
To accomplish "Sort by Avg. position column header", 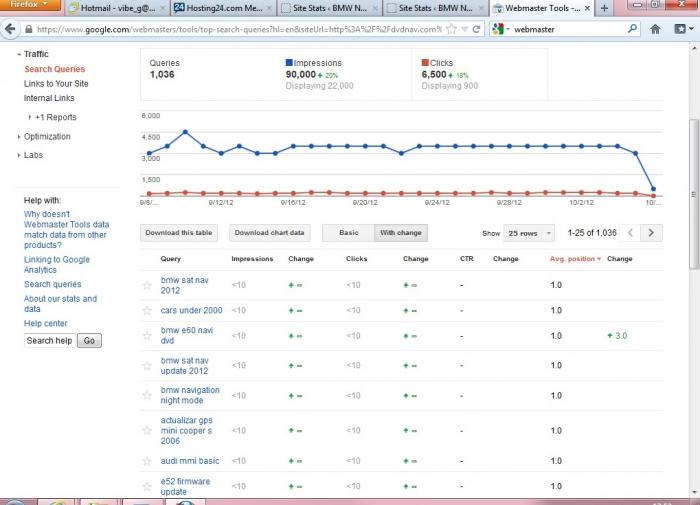I will point(575,259).
